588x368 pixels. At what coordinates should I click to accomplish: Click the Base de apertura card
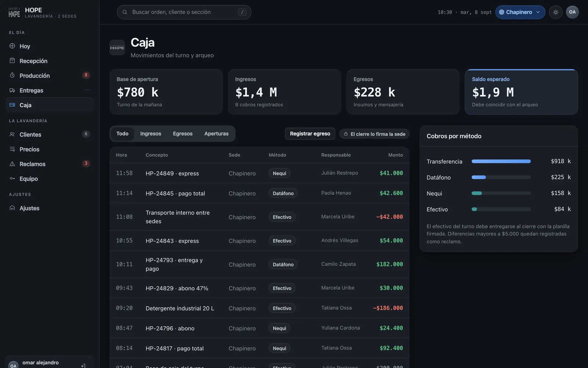pos(166,92)
